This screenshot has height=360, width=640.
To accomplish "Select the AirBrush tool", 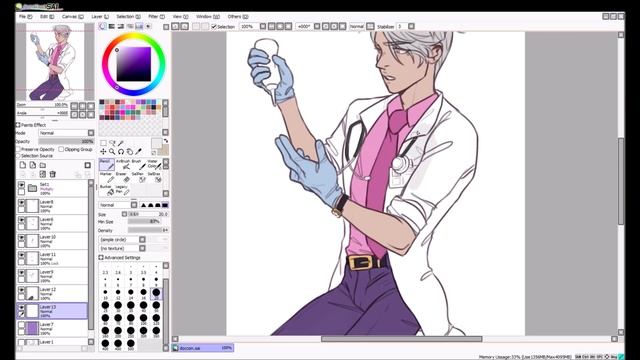I will pyautogui.click(x=123, y=164).
